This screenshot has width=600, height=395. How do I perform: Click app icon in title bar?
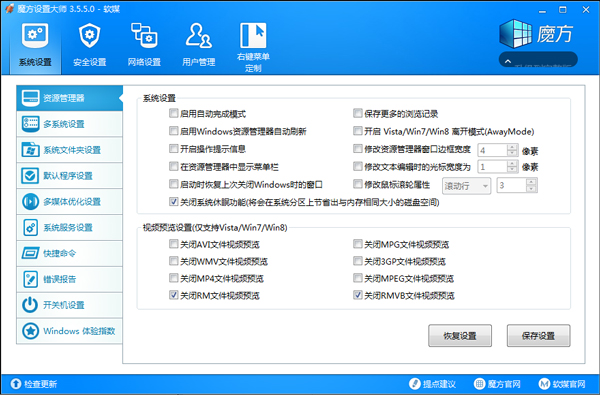[x=10, y=9]
